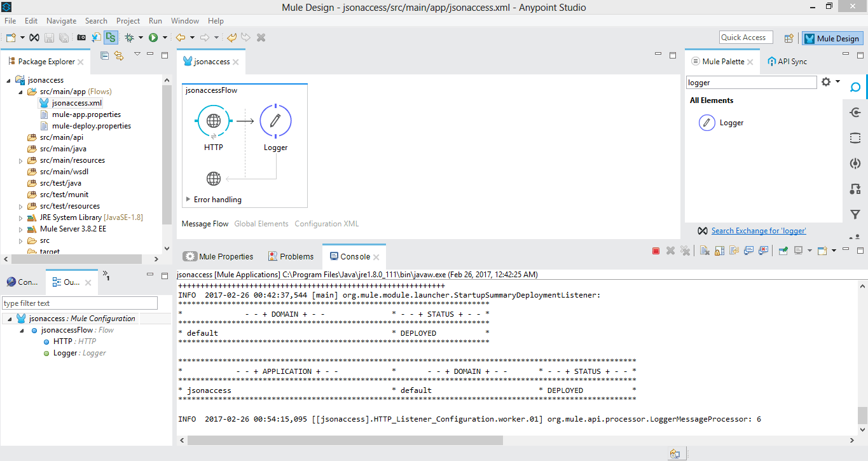
Task: Expand Mule Server 3.8.2 EE node
Action: coord(21,230)
